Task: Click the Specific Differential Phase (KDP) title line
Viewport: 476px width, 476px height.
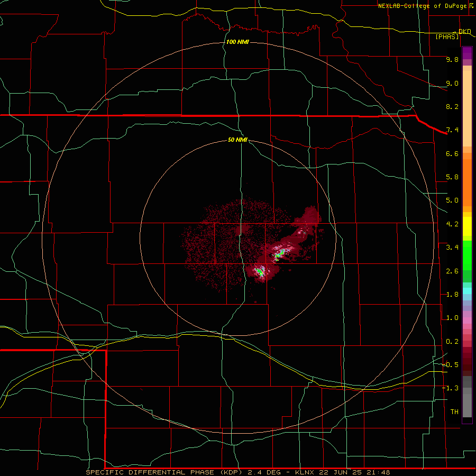Action: (x=237, y=472)
